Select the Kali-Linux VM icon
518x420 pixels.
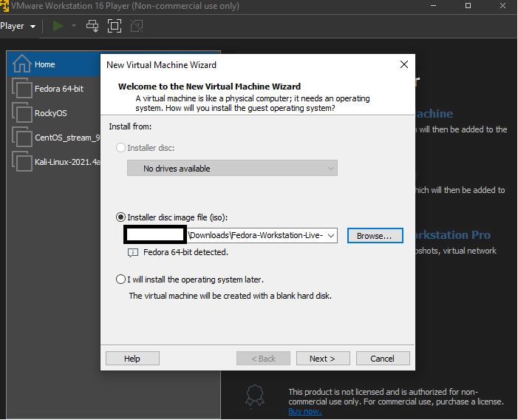[22, 162]
